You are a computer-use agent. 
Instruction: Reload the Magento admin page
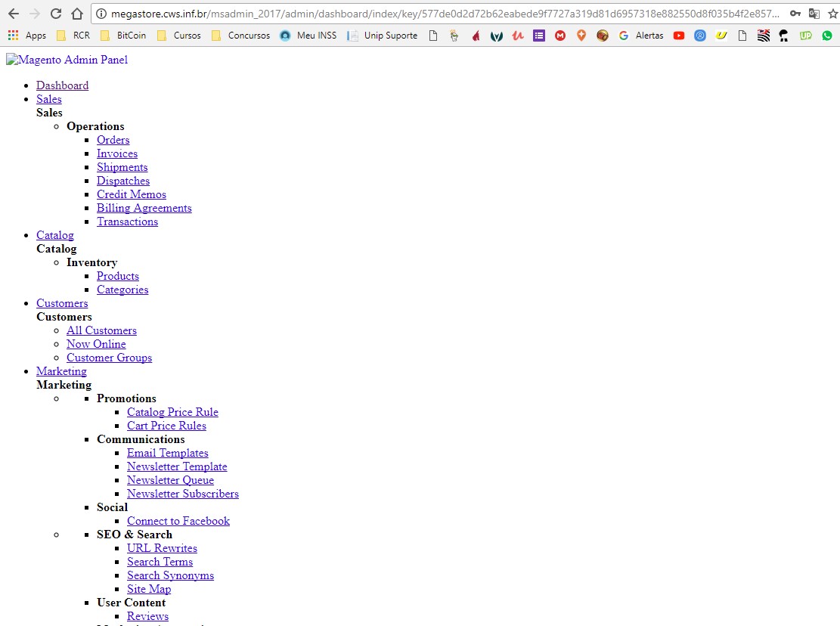[55, 13]
